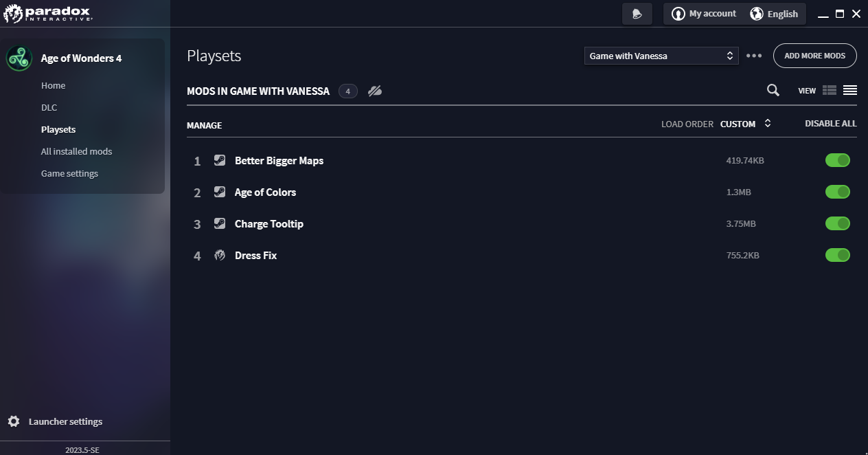
Task: Disable the Dress Fix mod toggle
Action: click(x=837, y=255)
